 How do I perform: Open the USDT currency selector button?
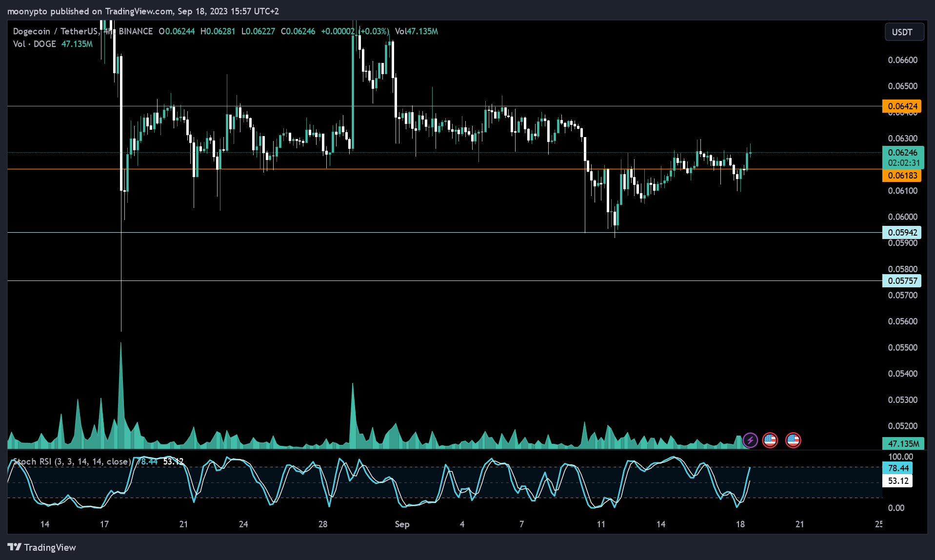pos(904,32)
